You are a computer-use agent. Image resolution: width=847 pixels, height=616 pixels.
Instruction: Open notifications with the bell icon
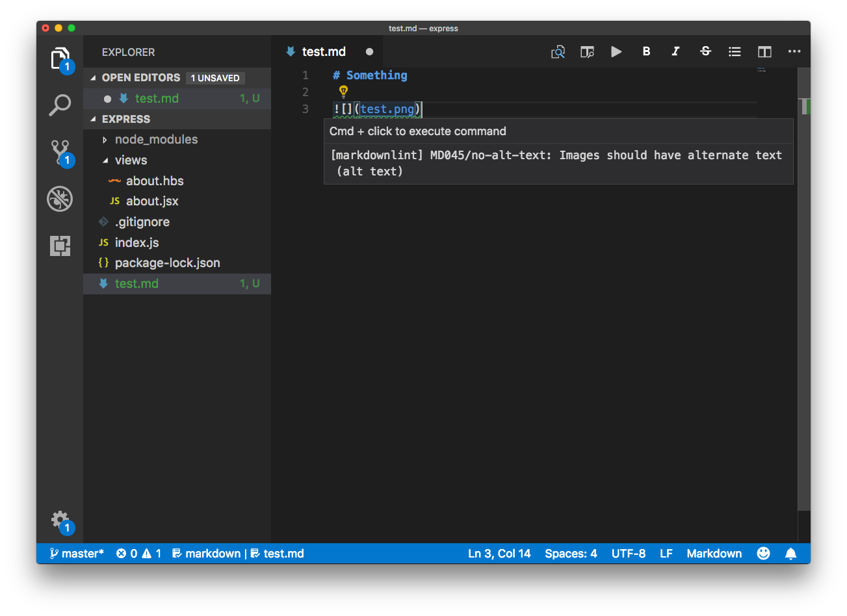[790, 553]
